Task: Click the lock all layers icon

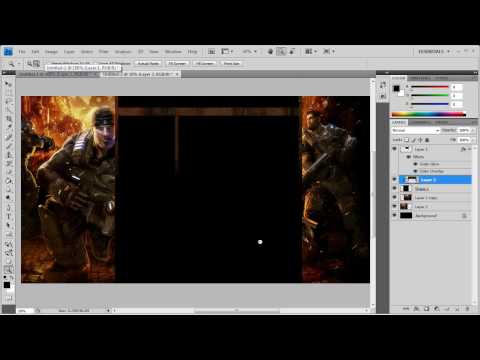Action: (x=427, y=140)
